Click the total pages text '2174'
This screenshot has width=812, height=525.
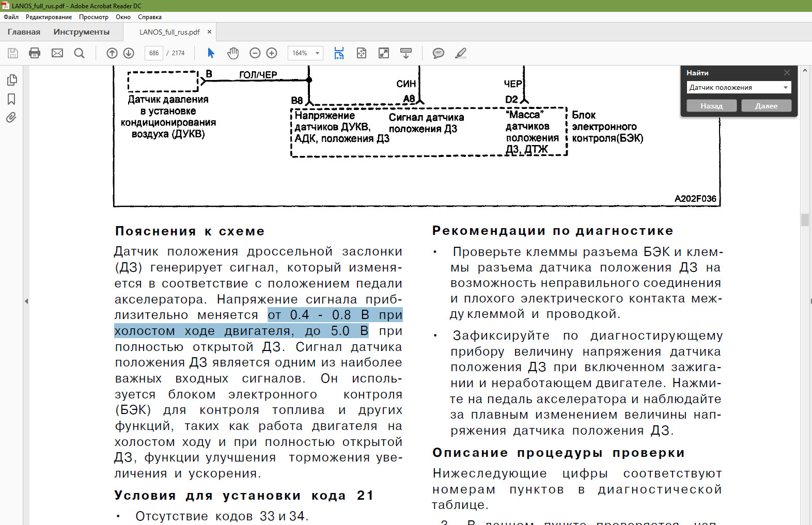coord(178,53)
